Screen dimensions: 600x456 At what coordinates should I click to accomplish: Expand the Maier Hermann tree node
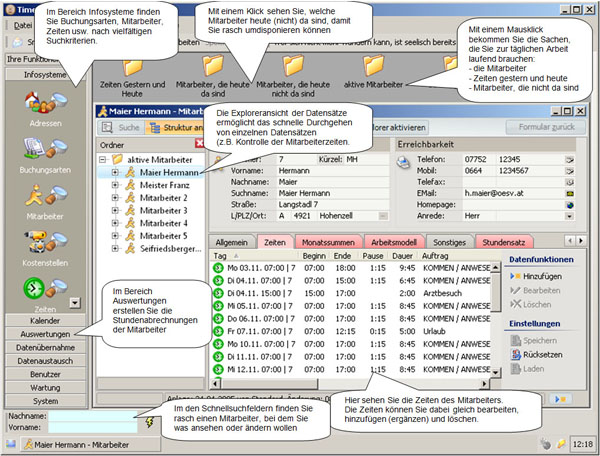pyautogui.click(x=115, y=173)
